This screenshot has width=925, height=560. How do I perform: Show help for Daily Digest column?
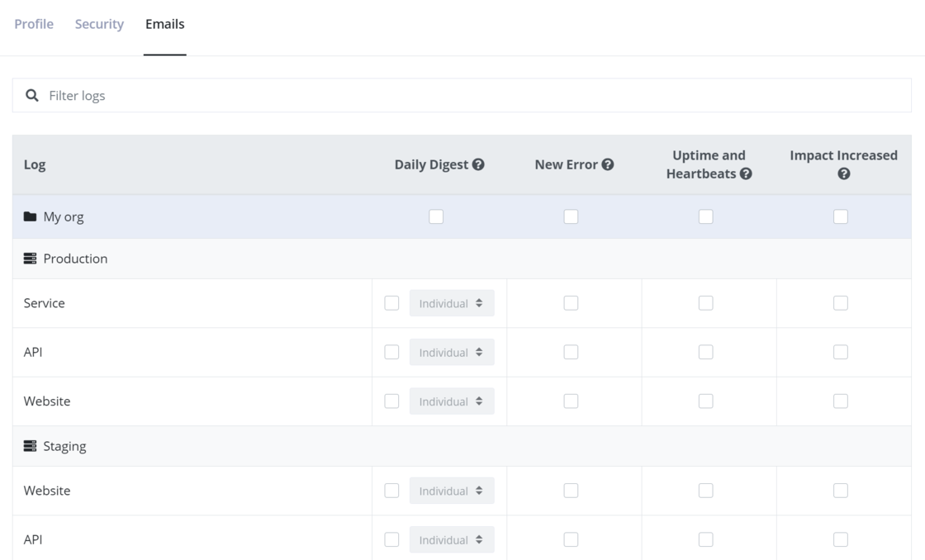[478, 164]
